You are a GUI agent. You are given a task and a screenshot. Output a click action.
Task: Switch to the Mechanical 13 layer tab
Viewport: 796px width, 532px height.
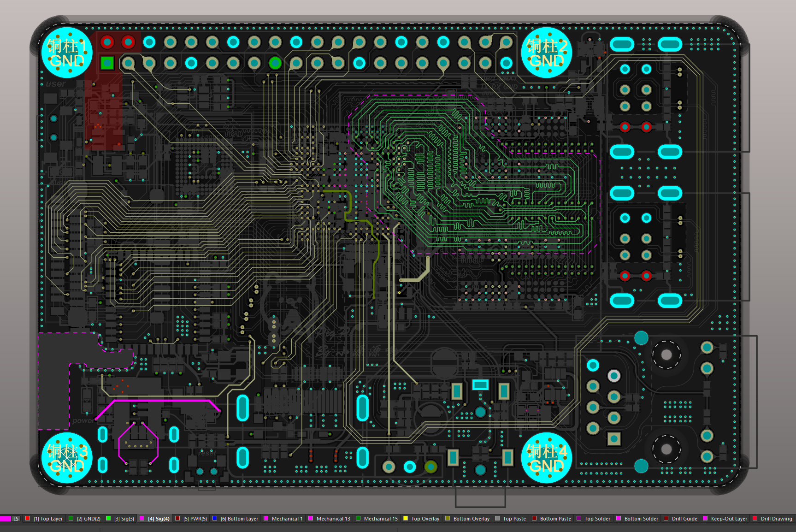(x=333, y=519)
